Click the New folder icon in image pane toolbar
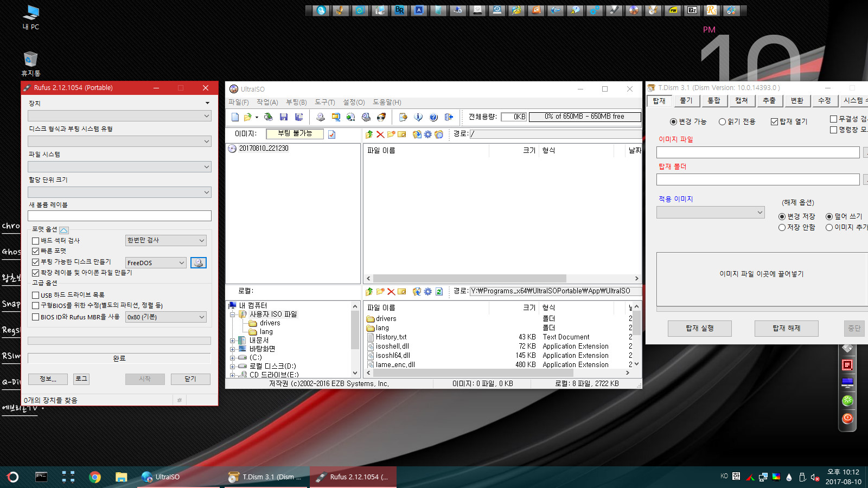868x488 pixels. [x=391, y=134]
